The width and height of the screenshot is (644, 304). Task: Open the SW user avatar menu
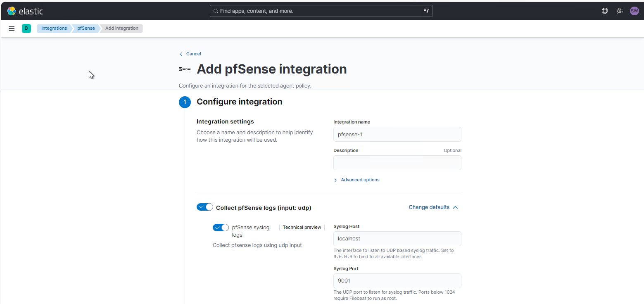coord(634,11)
